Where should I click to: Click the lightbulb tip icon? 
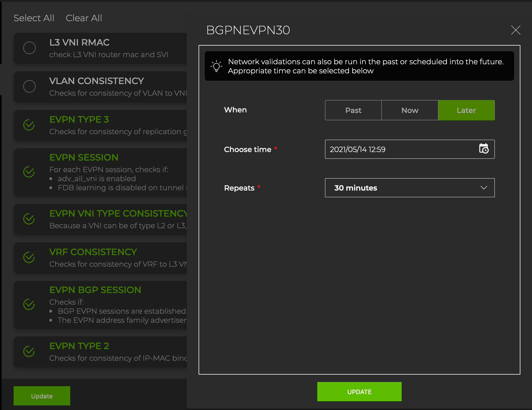[x=216, y=66]
